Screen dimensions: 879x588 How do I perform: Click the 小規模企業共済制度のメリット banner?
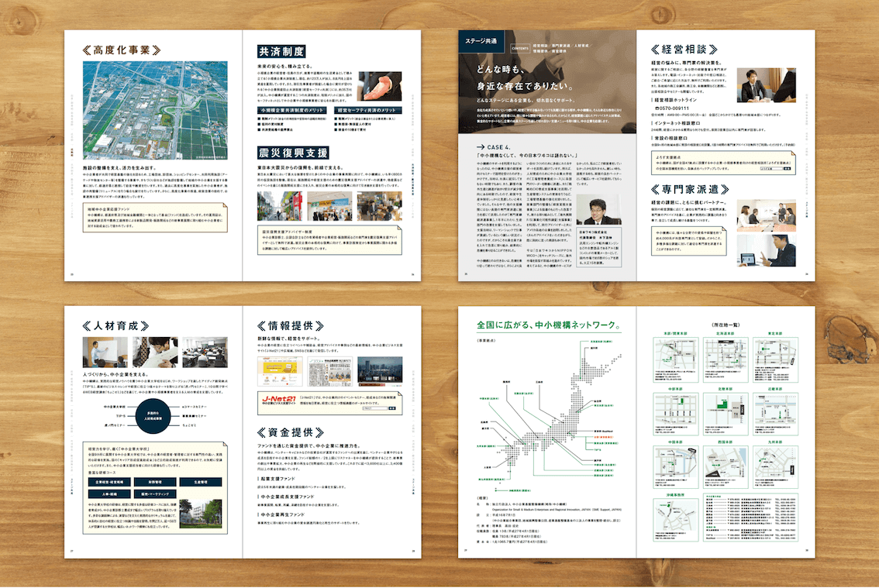(x=291, y=111)
